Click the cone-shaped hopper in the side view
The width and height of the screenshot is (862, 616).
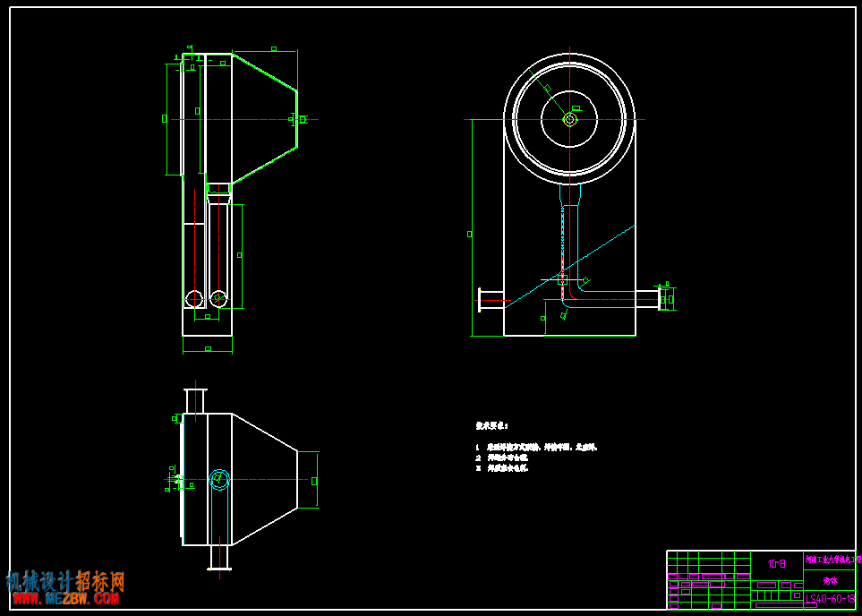[x=264, y=118]
